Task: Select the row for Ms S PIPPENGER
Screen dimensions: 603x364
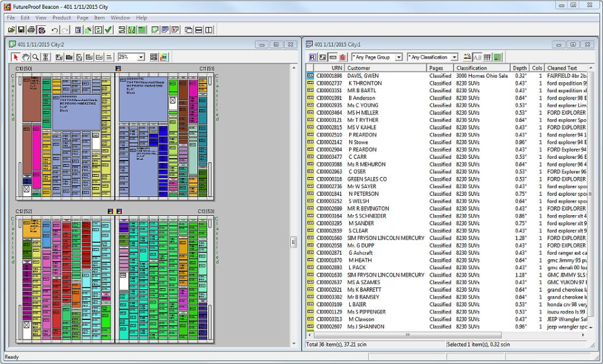Action: [x=448, y=312]
